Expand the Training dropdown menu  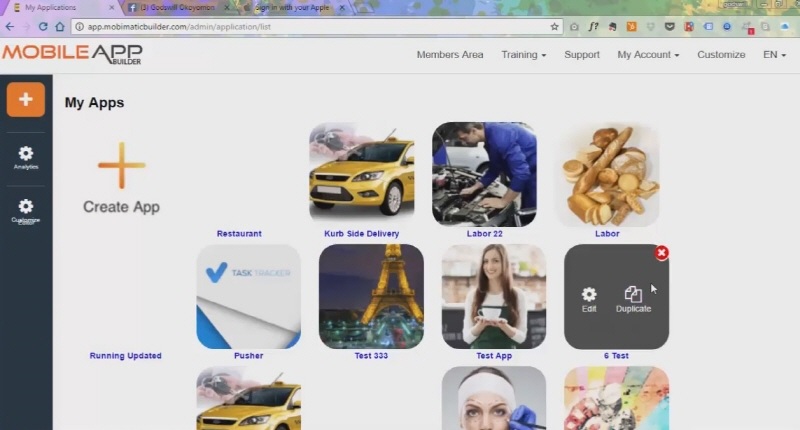[x=523, y=55]
